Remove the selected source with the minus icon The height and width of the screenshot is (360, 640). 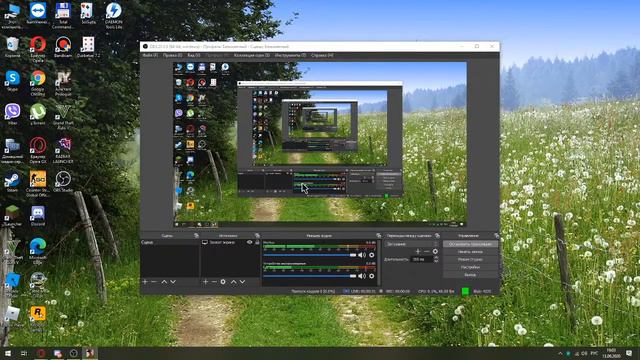(x=214, y=282)
